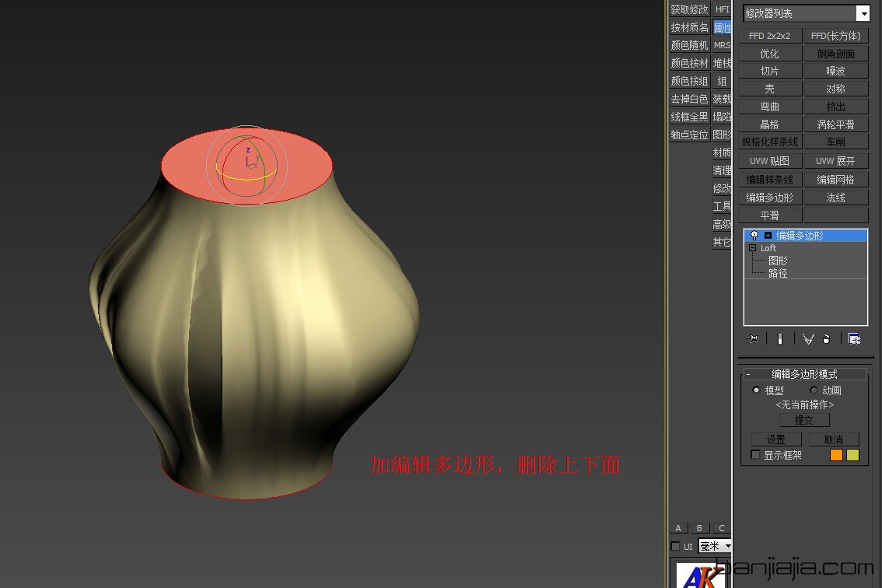
Task: Click the 设置 settings button
Action: [776, 439]
